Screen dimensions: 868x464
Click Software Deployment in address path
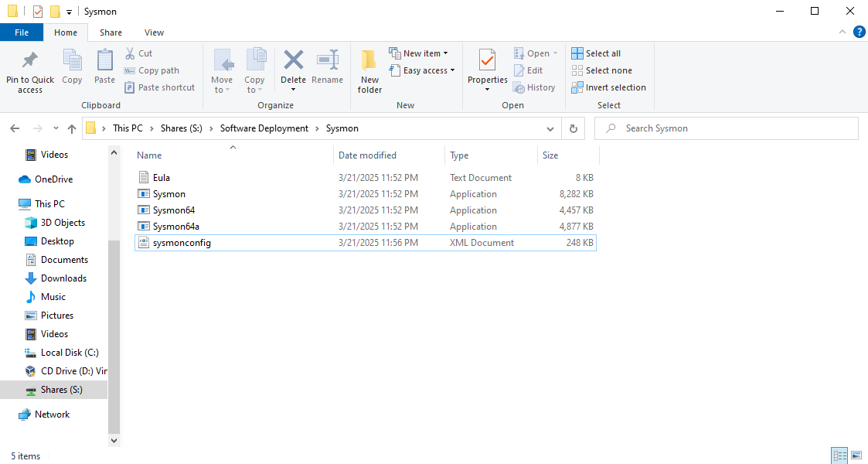[264, 128]
